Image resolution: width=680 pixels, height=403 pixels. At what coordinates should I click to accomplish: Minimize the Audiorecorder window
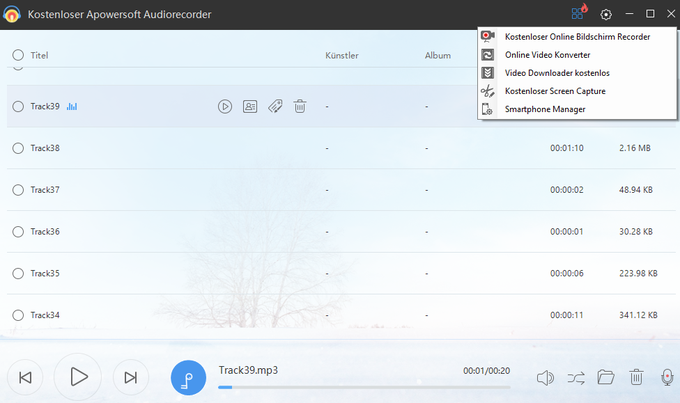[x=629, y=14]
